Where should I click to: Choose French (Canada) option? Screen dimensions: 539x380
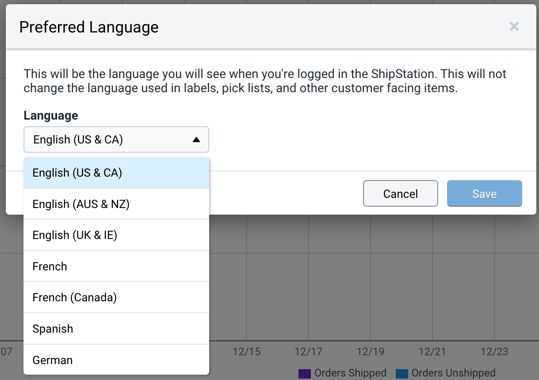point(116,297)
